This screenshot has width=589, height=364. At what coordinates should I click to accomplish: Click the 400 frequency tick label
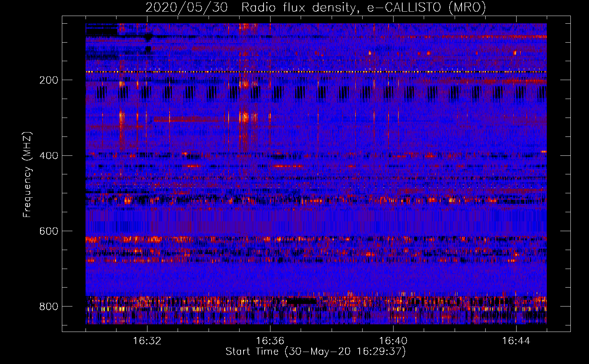point(49,156)
